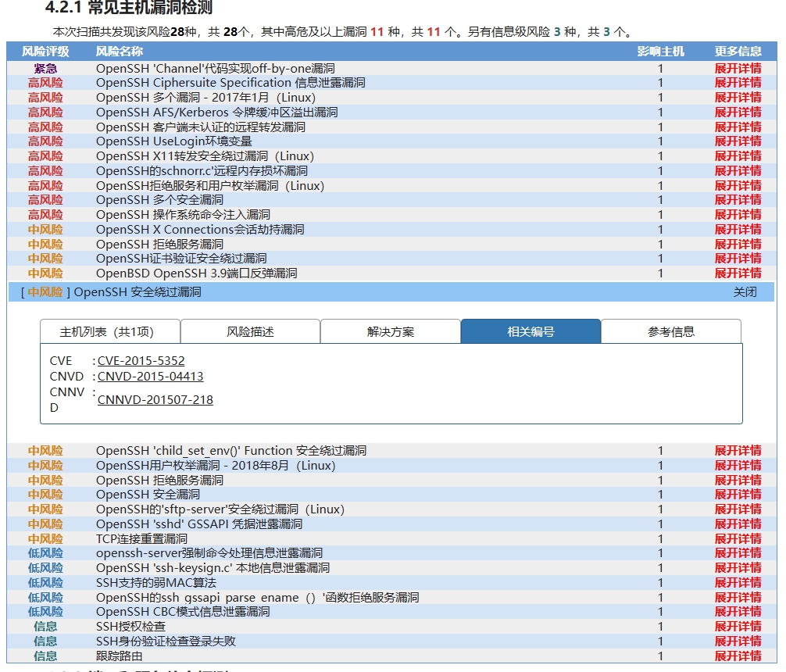Expand details for OpenSSH证书验证安全绕过漏洞
786x672 pixels.
pyautogui.click(x=738, y=259)
